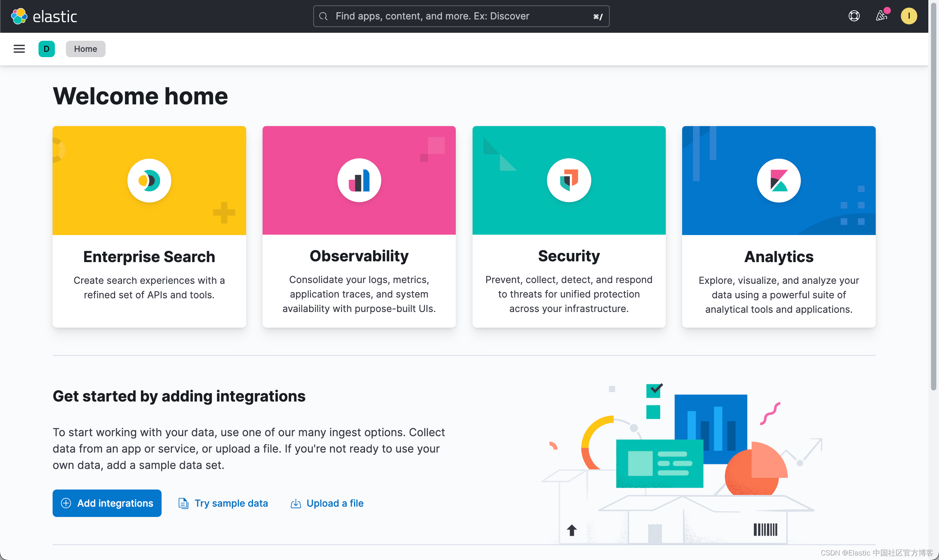Open the D space selector
This screenshot has width=939, height=560.
46,49
